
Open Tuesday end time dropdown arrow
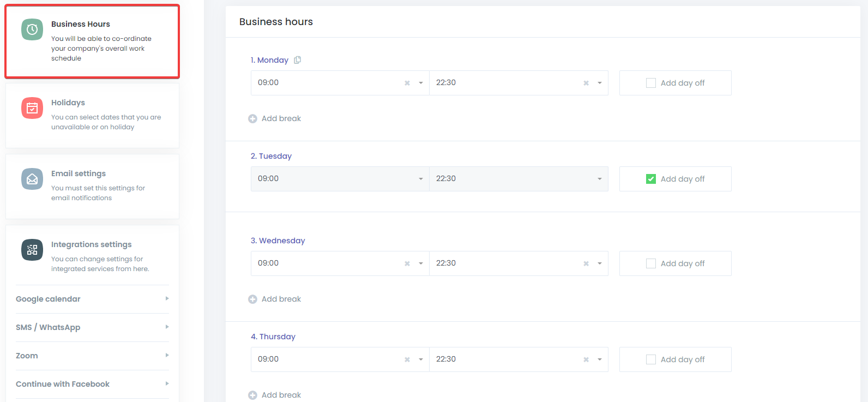(x=600, y=179)
